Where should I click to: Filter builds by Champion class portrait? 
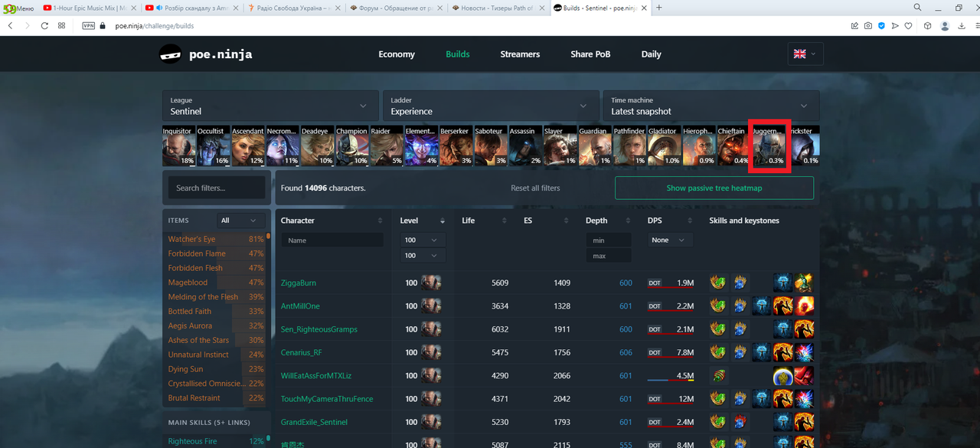[351, 146]
